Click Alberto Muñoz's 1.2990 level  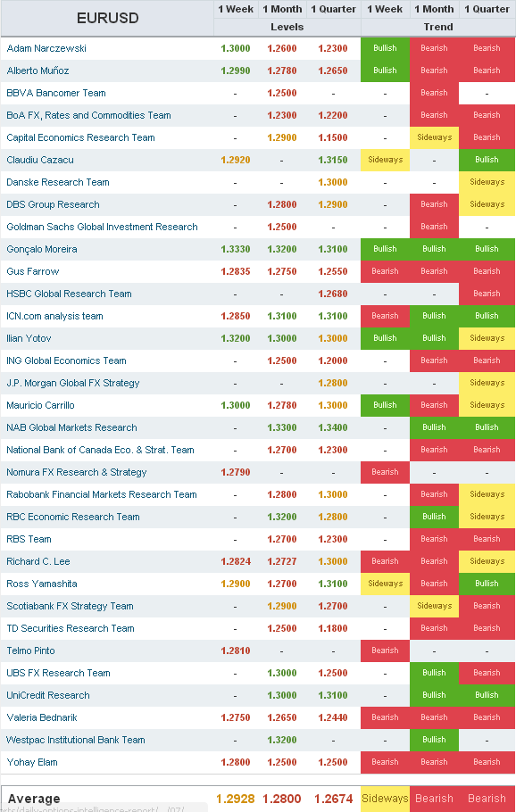tap(236, 70)
